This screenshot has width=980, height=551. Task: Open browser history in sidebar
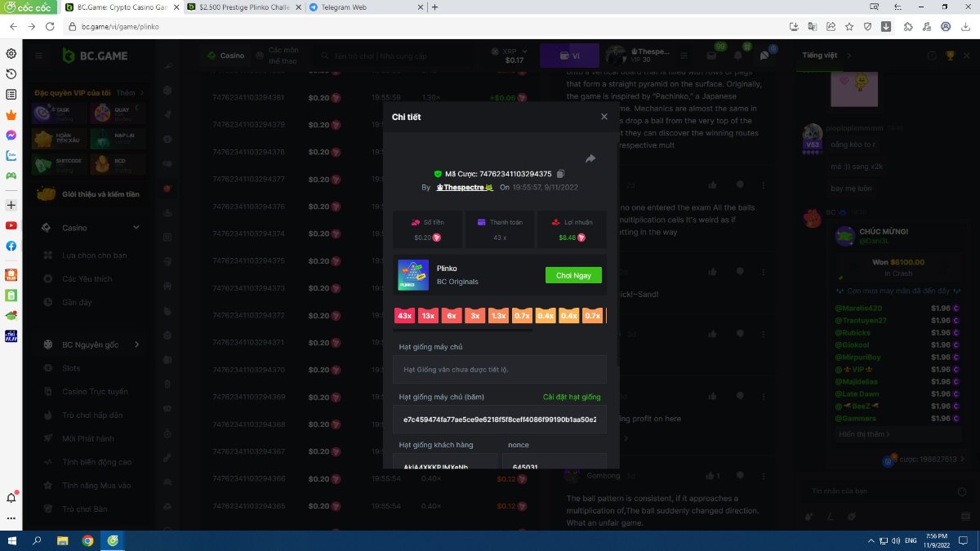11,74
